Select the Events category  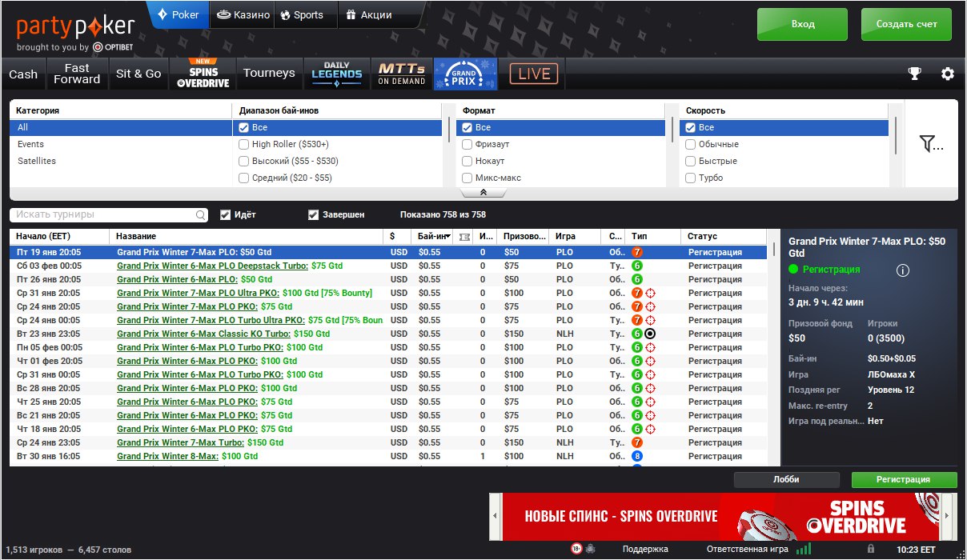tap(120, 144)
